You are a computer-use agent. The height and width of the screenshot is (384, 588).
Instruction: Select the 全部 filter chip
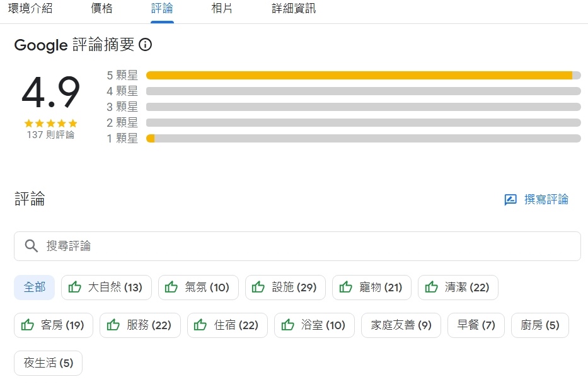pos(35,288)
